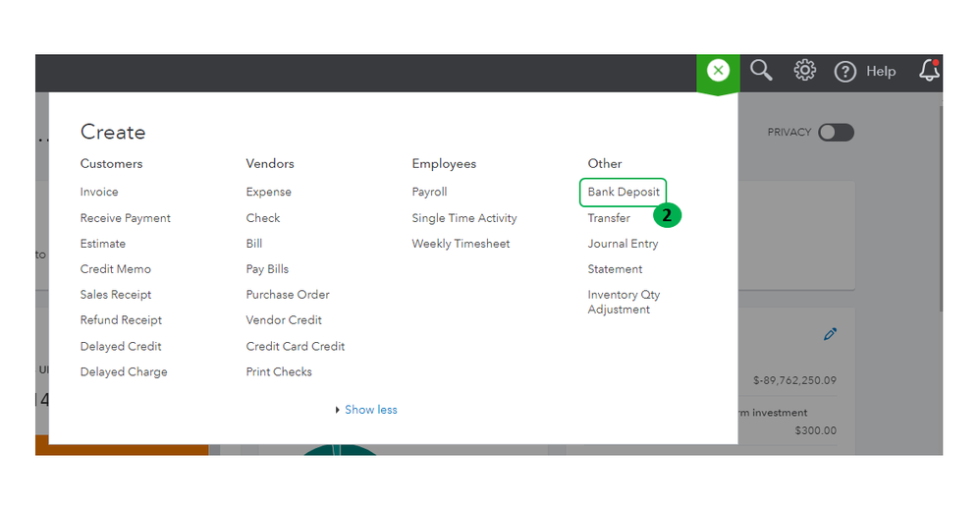Click the Help question mark icon
The image size is (980, 509).
coord(845,71)
